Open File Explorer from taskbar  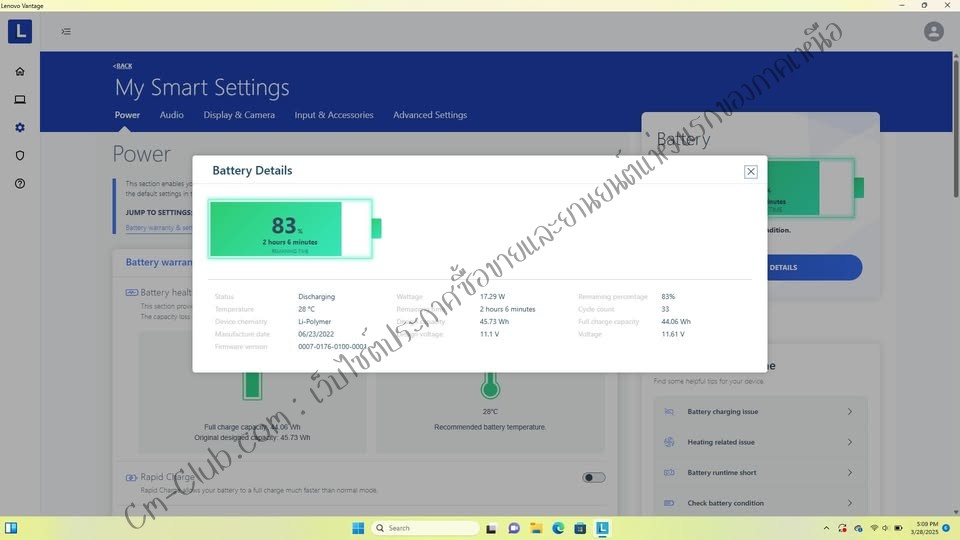tap(536, 528)
